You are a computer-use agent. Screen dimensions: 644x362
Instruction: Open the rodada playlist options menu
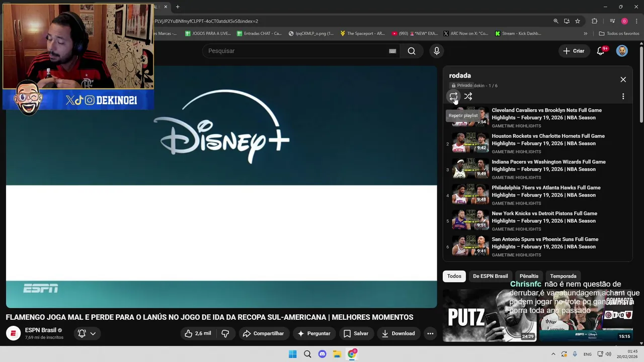pyautogui.click(x=623, y=96)
